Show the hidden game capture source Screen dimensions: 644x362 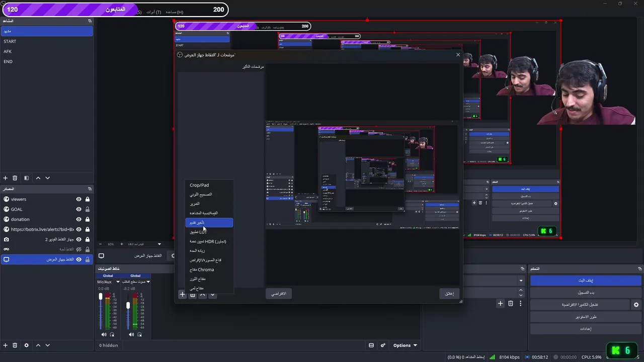78,249
